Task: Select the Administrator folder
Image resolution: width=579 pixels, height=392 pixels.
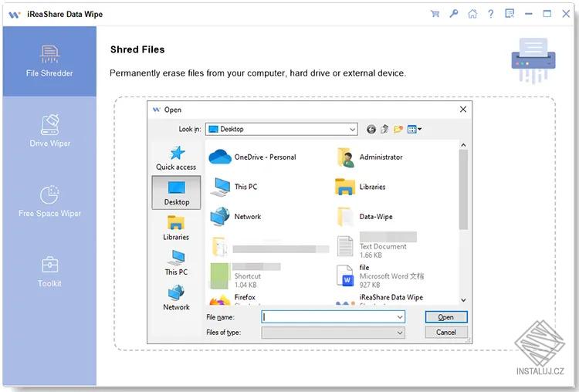Action: [x=369, y=157]
